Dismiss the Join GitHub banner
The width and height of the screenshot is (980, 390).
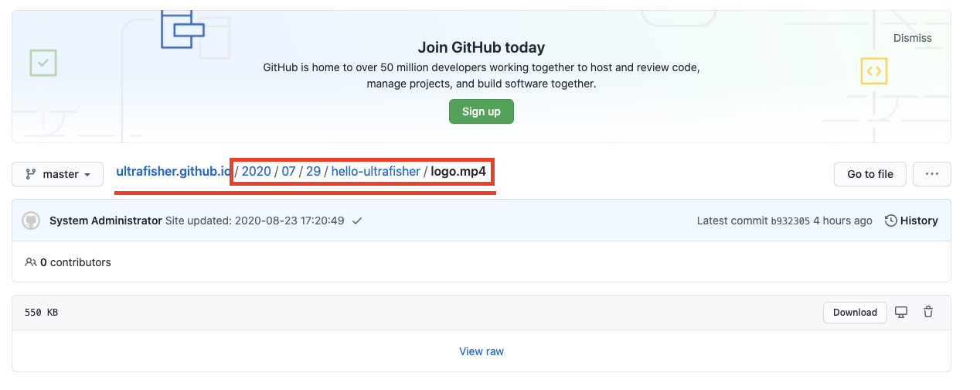pos(912,38)
